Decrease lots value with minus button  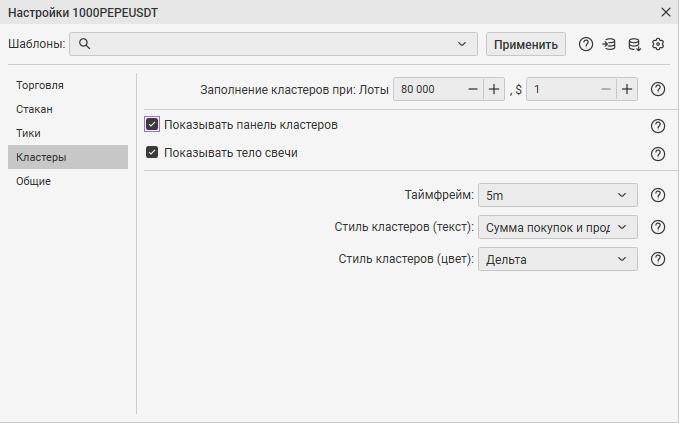pyautogui.click(x=473, y=89)
